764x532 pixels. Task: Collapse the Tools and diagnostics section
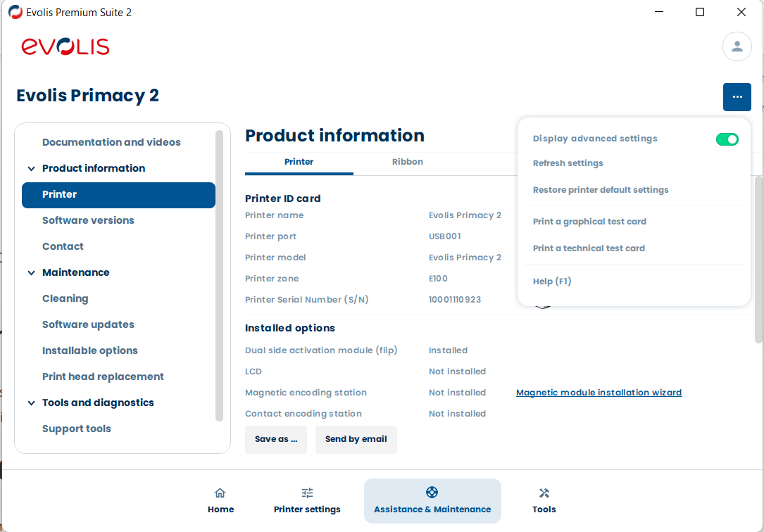tap(31, 403)
